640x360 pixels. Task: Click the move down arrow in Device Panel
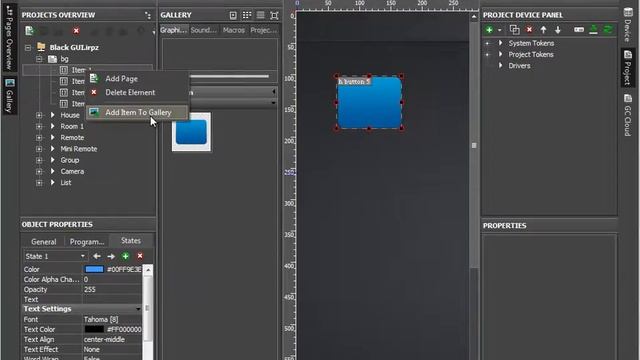558,30
